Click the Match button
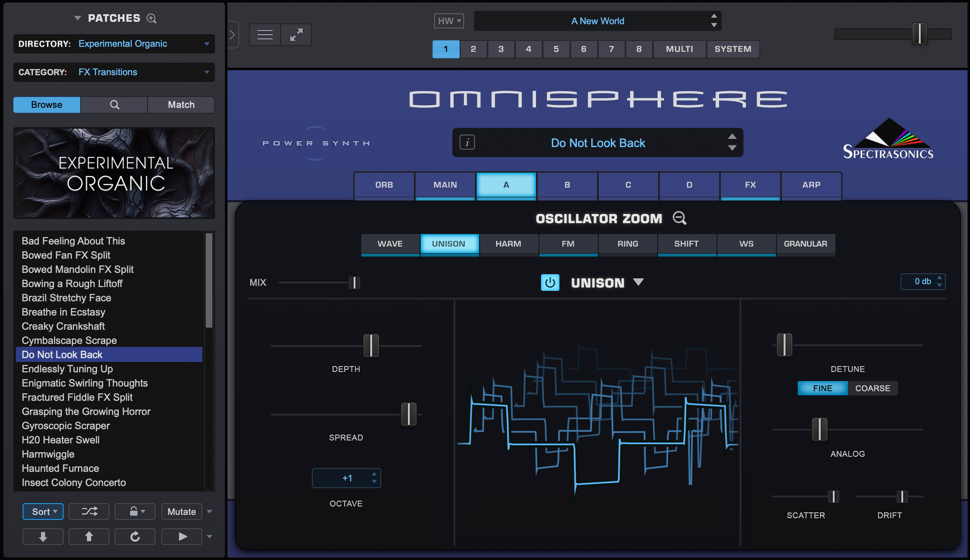 point(181,104)
